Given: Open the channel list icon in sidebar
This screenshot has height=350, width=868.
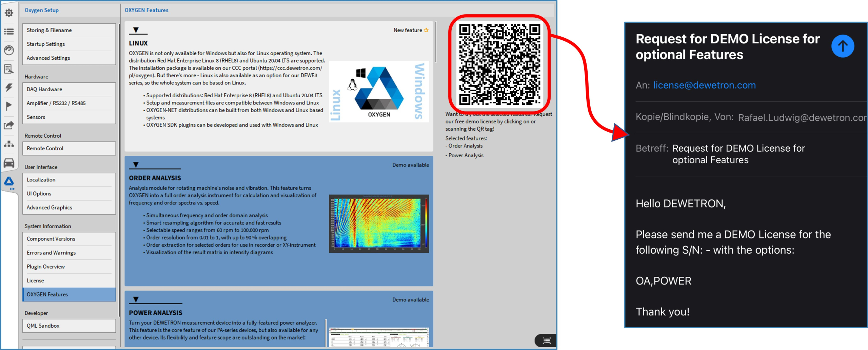Looking at the screenshot, I should coord(9,32).
